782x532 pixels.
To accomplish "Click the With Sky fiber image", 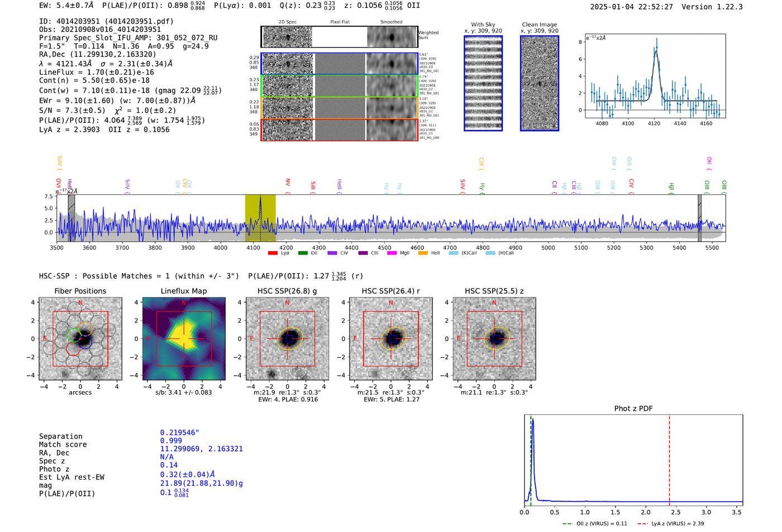I will coord(483,83).
